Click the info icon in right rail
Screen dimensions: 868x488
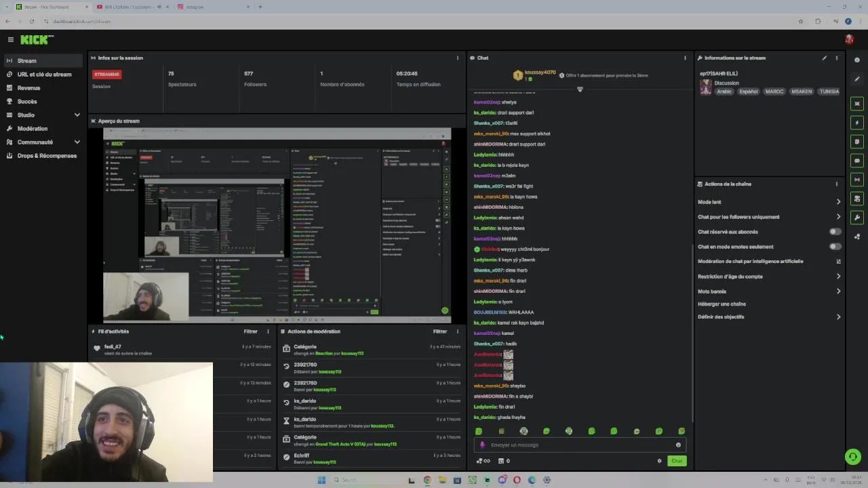pyautogui.click(x=857, y=60)
